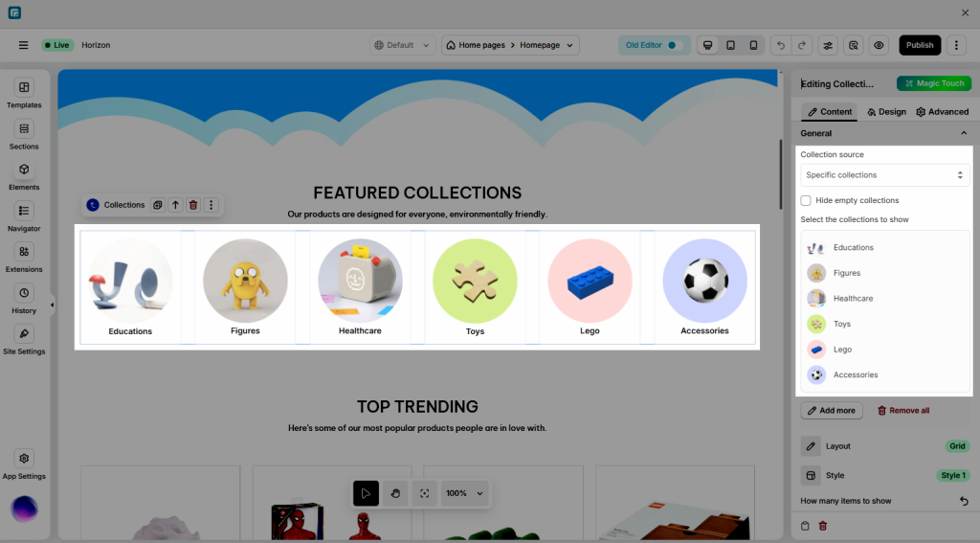Delete the Collections element using trash icon
This screenshot has height=543, width=980.
pos(193,205)
